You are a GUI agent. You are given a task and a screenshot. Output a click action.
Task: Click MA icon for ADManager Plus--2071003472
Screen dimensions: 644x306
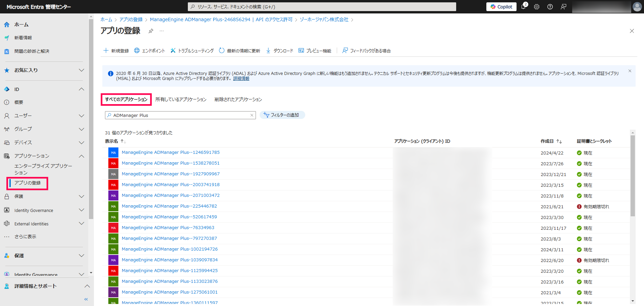point(113,195)
